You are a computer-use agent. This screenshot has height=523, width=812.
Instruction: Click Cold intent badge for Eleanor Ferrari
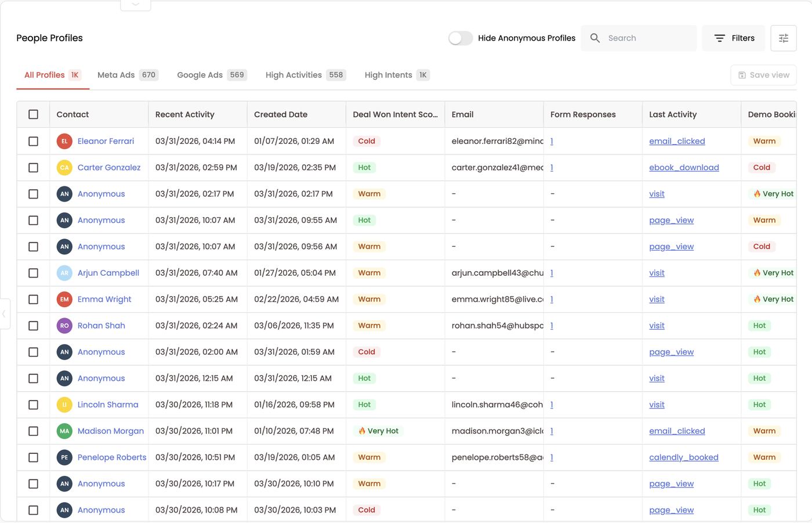point(367,141)
